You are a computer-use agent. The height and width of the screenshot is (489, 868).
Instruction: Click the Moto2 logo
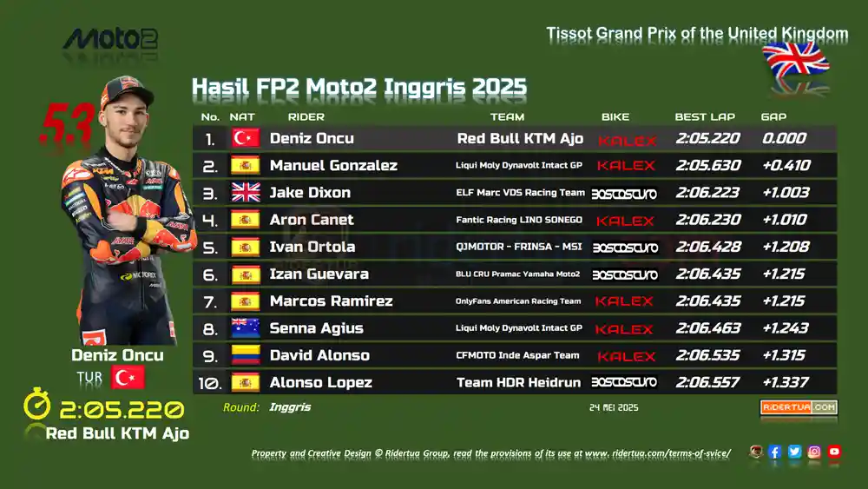coord(111,39)
